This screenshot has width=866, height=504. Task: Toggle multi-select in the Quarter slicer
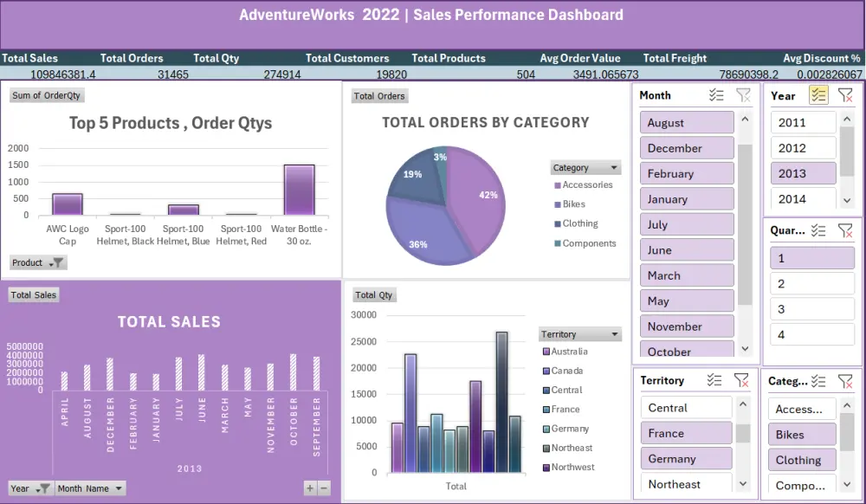(x=818, y=230)
